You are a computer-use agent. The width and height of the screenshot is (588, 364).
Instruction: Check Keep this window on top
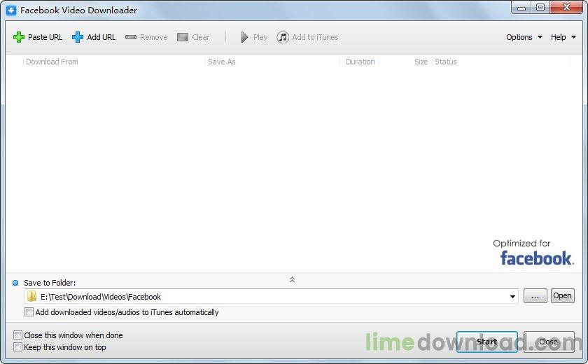pyautogui.click(x=17, y=347)
